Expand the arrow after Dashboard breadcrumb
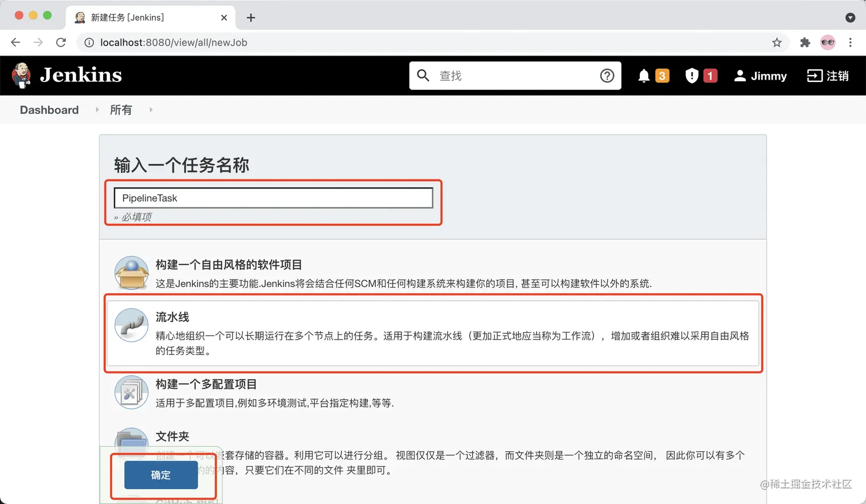 click(x=97, y=109)
